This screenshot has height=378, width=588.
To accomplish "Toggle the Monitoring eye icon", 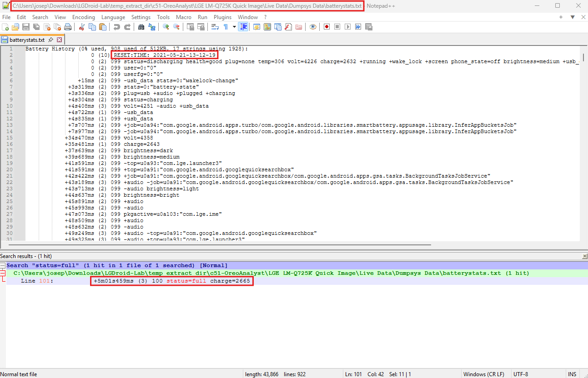I will point(312,27).
